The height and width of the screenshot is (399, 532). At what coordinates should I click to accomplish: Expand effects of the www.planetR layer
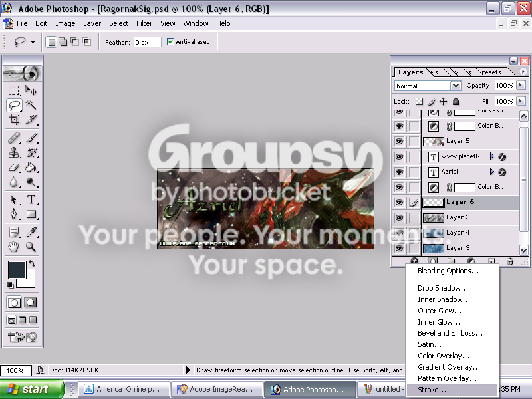491,156
